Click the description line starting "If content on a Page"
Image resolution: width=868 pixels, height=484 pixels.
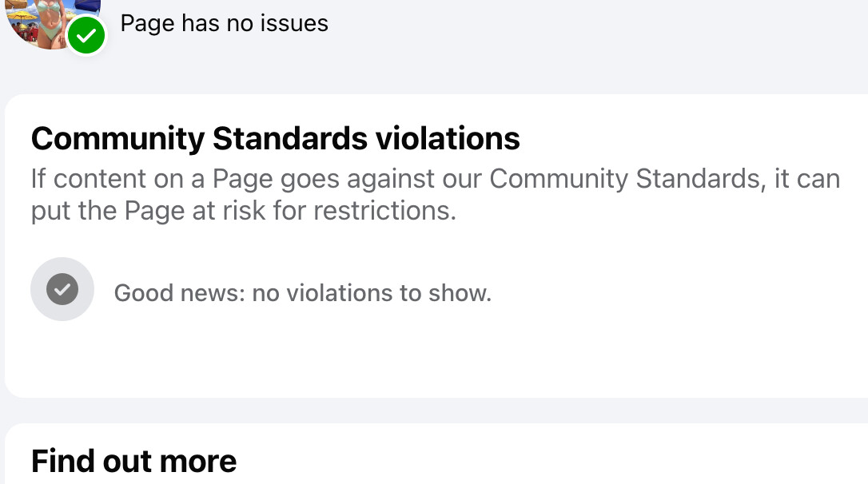coord(435,178)
